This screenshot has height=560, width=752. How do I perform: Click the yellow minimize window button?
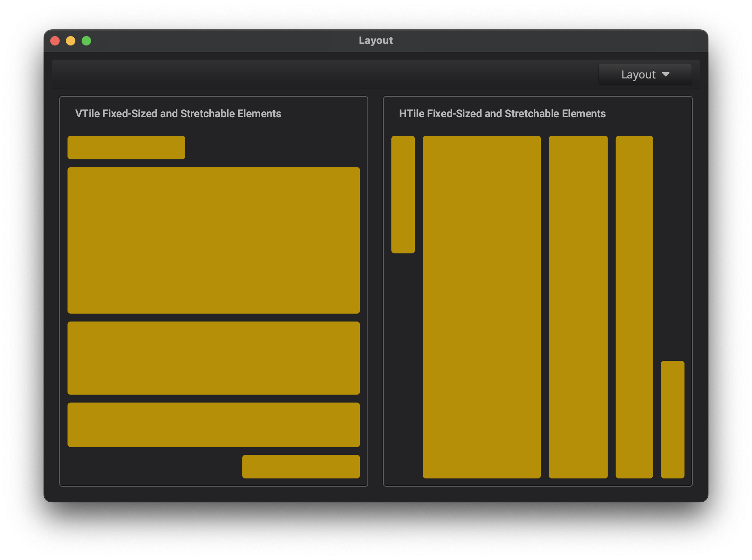click(71, 41)
